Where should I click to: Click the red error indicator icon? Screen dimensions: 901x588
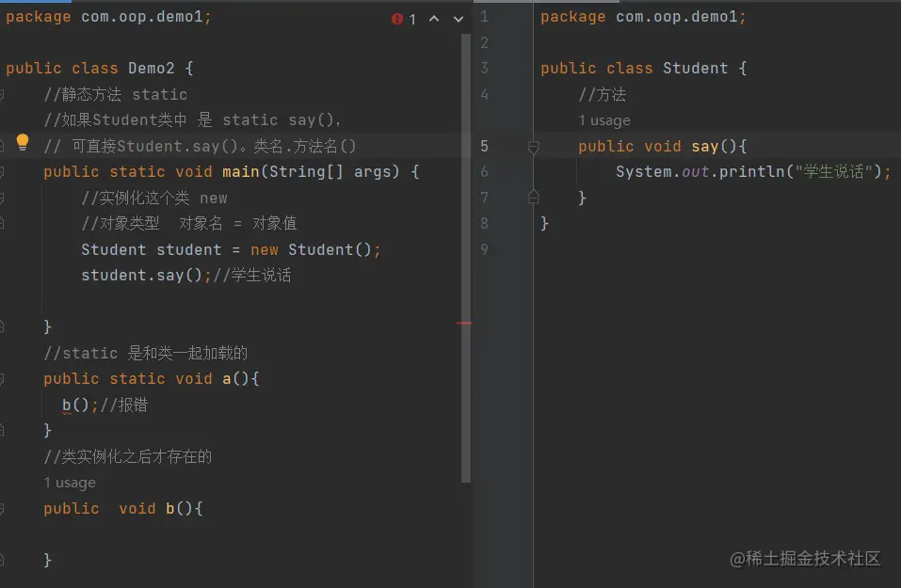(x=397, y=19)
